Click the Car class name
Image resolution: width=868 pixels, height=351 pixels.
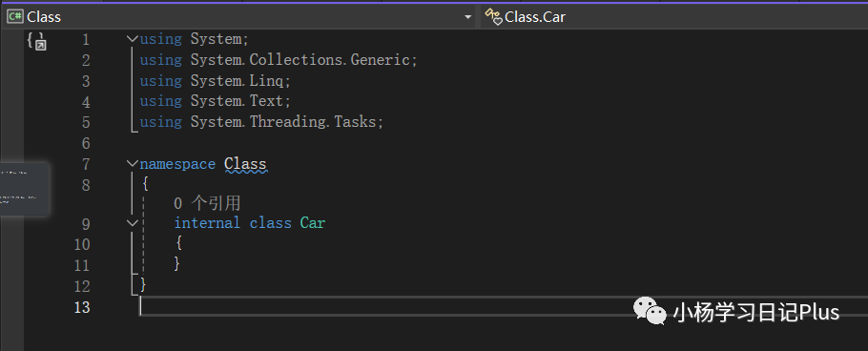[x=313, y=223]
